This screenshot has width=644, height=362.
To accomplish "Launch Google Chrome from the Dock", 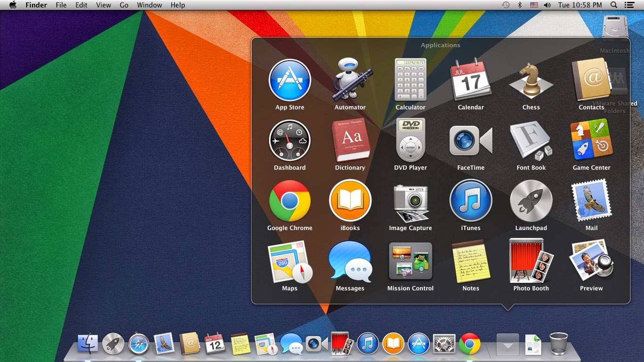I will click(x=470, y=344).
